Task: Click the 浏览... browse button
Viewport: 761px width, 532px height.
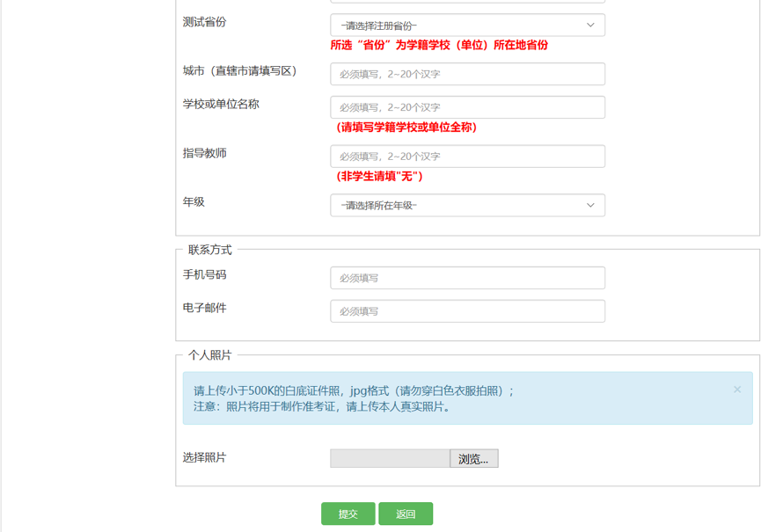Action: tap(473, 459)
